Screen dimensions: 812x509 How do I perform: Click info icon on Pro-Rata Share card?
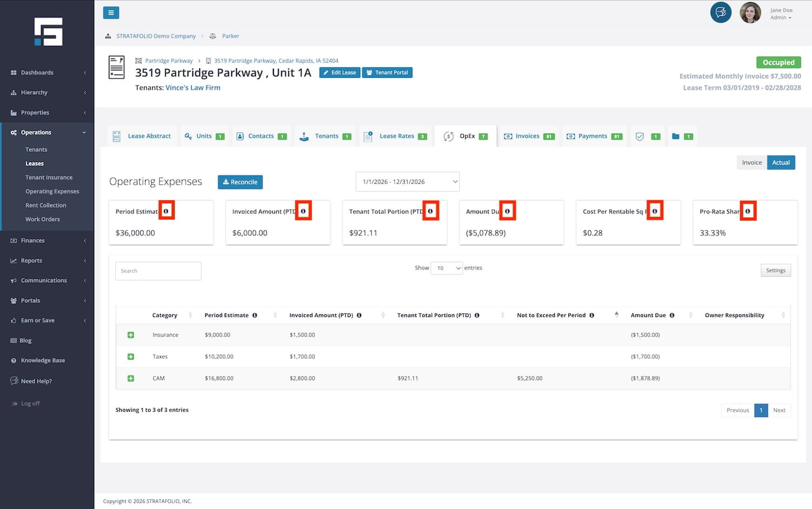748,211
